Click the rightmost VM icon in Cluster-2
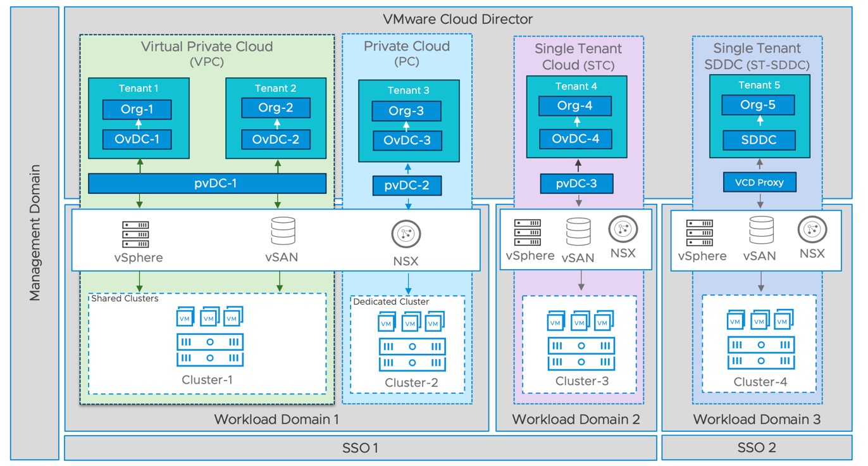The height and width of the screenshot is (466, 868). click(x=435, y=322)
